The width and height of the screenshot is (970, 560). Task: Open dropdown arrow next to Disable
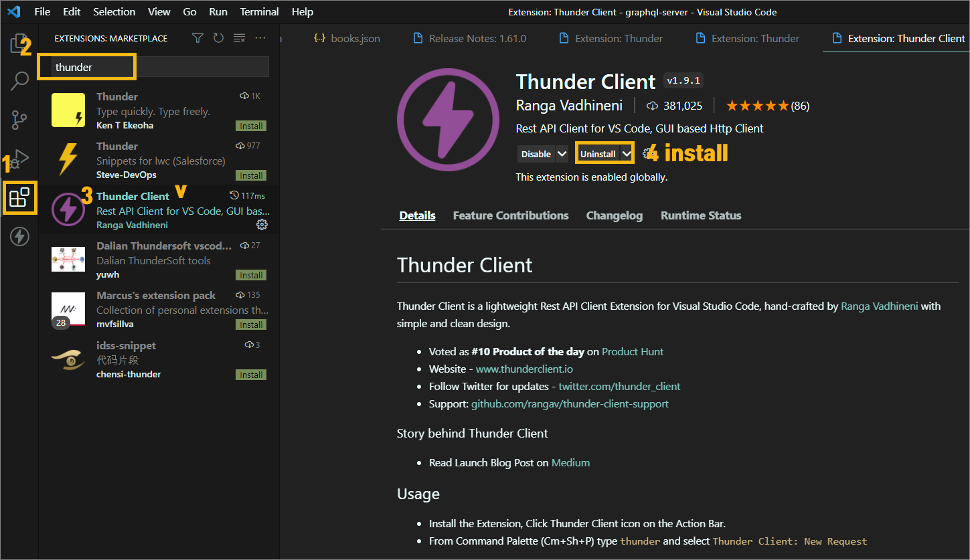(562, 154)
